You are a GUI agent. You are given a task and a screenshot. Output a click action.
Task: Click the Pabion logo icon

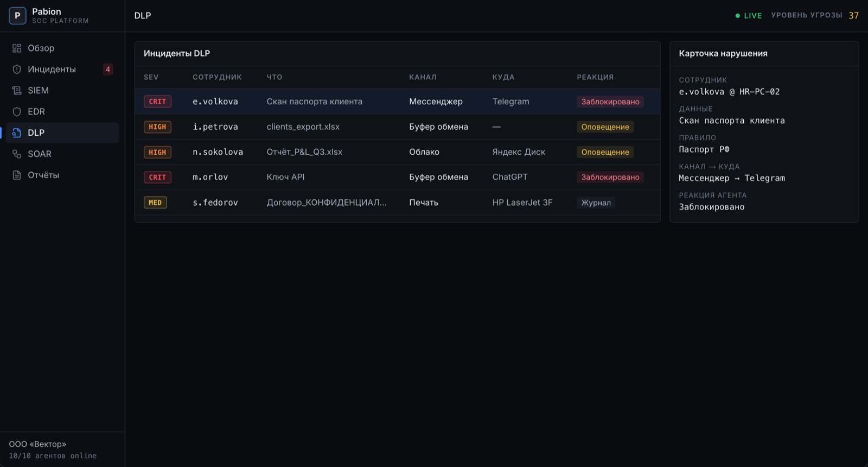[x=17, y=16]
